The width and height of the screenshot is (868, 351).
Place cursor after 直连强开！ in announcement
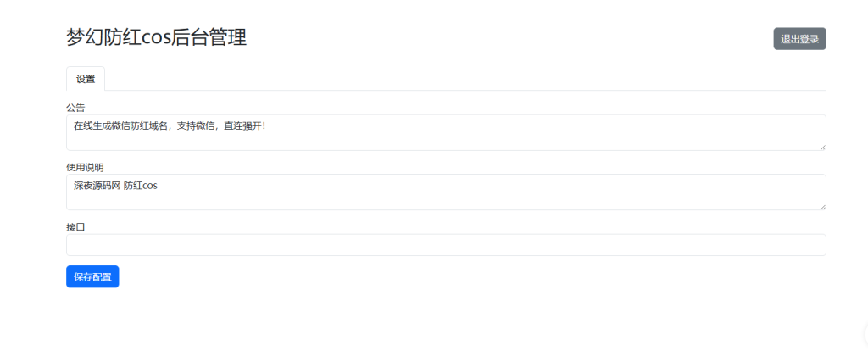click(267, 125)
